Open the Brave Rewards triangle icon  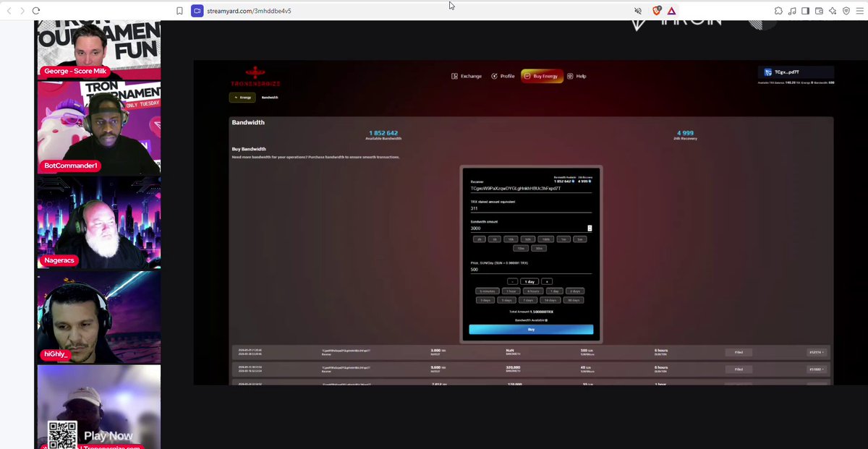672,11
